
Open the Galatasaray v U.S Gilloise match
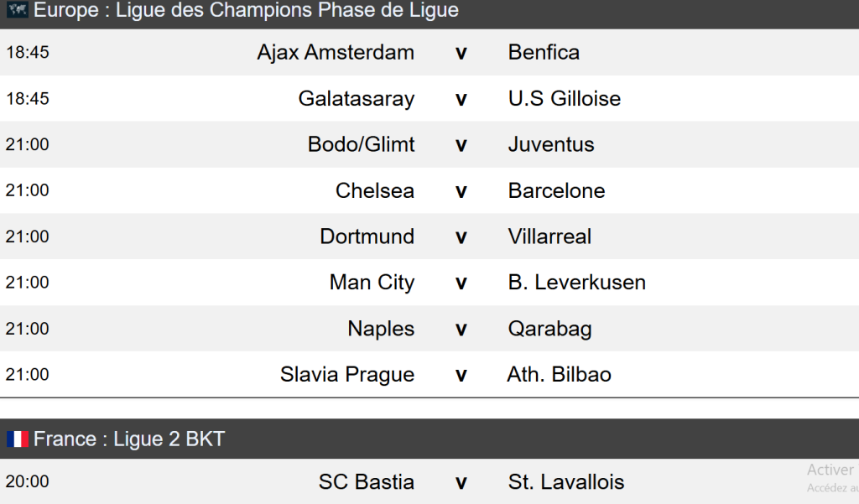click(x=461, y=99)
